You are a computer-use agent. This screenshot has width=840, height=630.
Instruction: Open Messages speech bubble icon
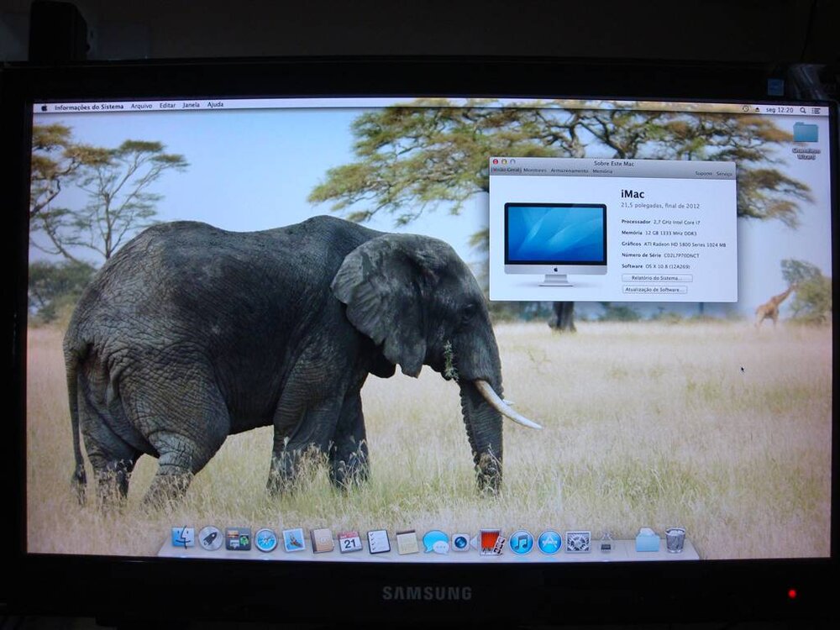tap(435, 542)
